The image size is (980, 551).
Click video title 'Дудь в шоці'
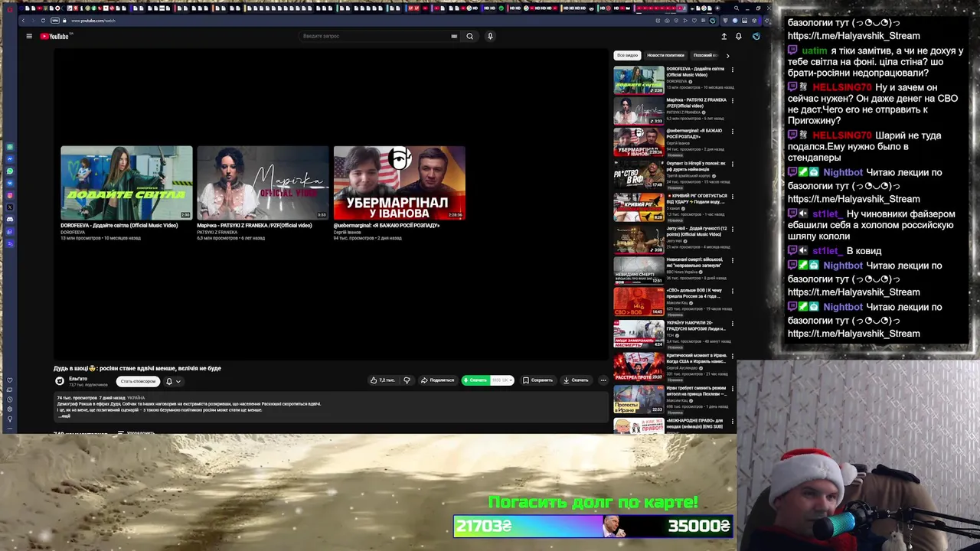(137, 368)
